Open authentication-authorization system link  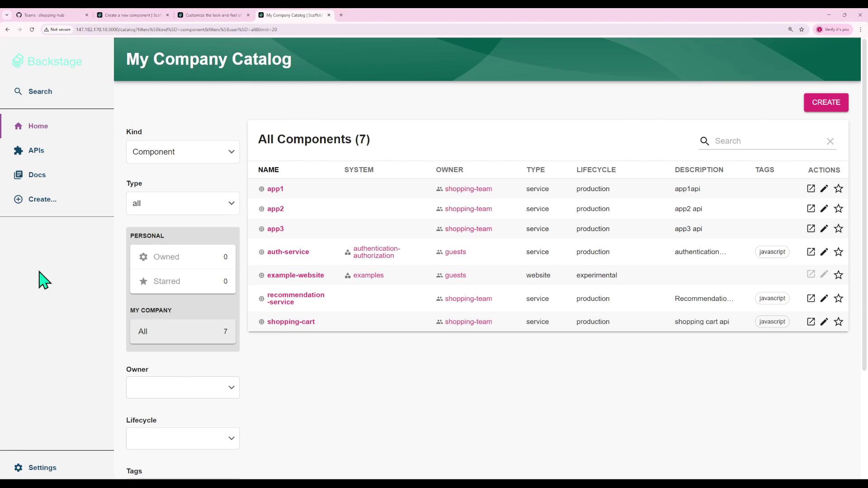point(377,252)
